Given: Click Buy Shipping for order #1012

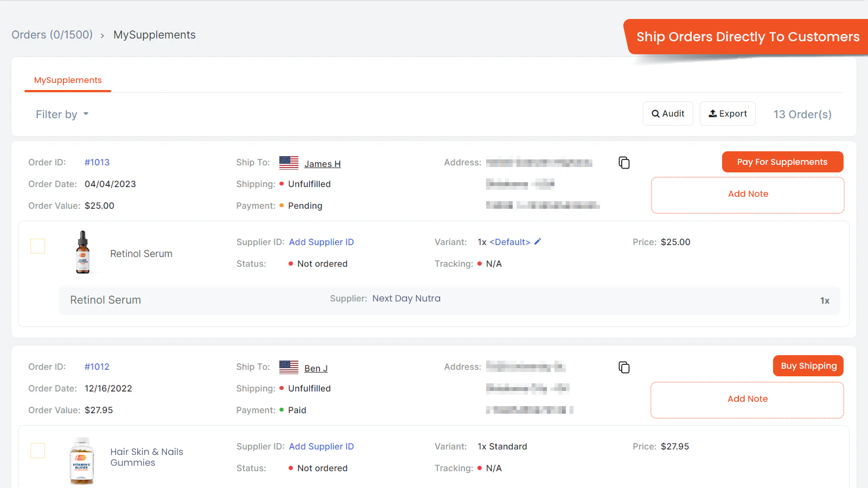Looking at the screenshot, I should point(808,366).
